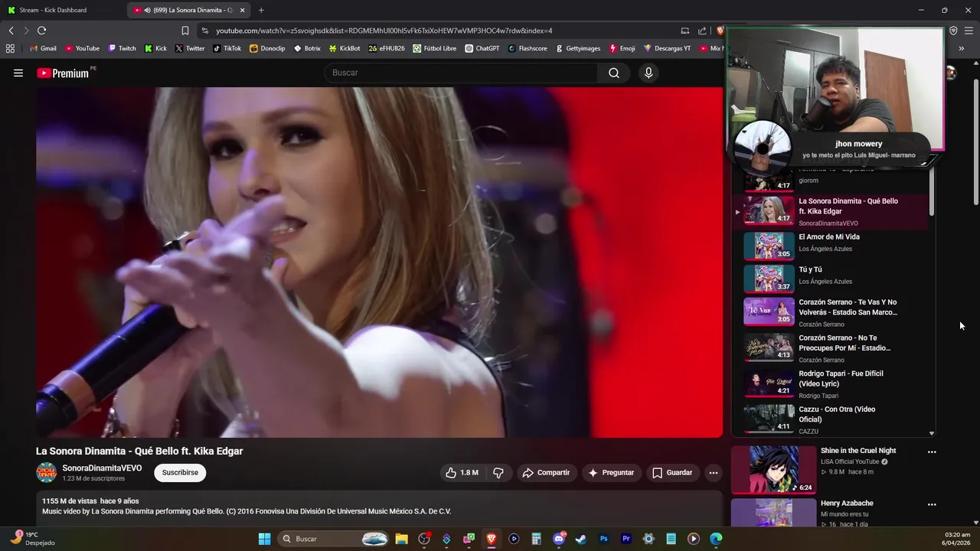Click the share page icon in address bar
Screen dimensions: 980x551
702,31
